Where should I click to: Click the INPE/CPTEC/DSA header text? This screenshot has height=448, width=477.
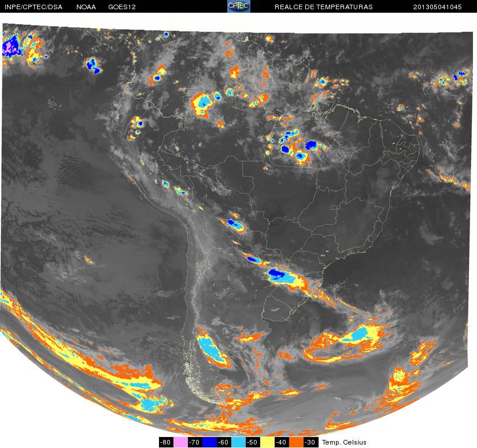point(34,7)
